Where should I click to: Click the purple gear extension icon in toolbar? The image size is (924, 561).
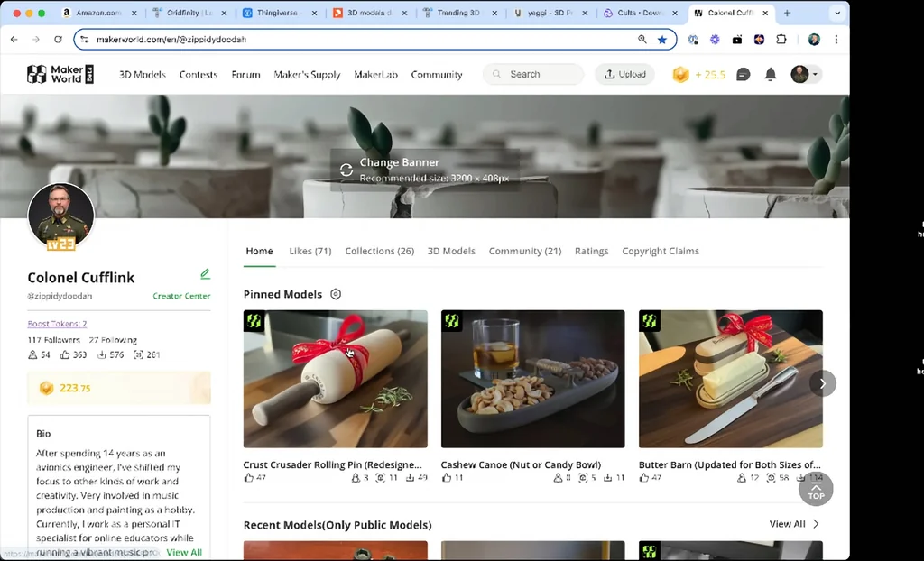(715, 40)
